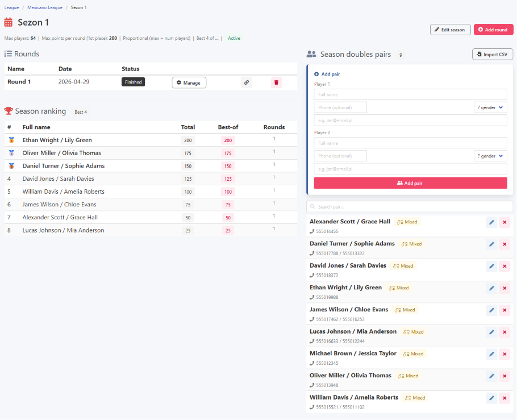The height and width of the screenshot is (420, 517).
Task: Click Oliver Miller / Olivia Thomas ranking row
Action: click(151, 153)
